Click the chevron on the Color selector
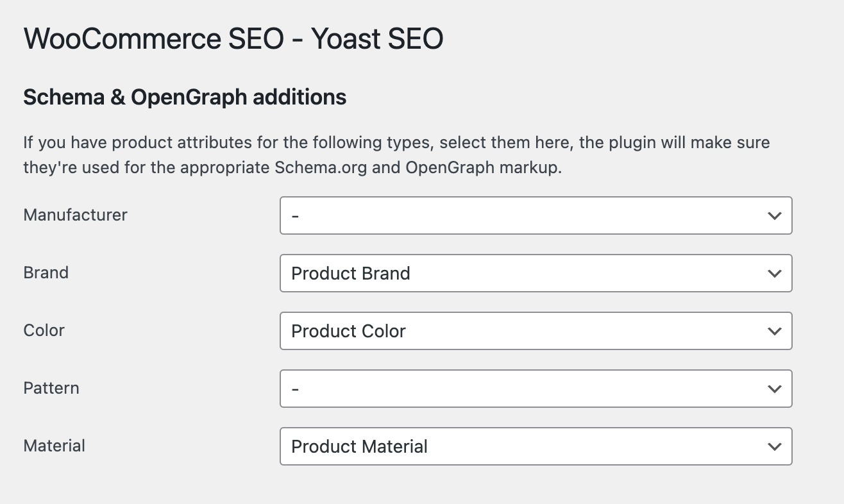This screenshot has height=504, width=844. [x=773, y=331]
